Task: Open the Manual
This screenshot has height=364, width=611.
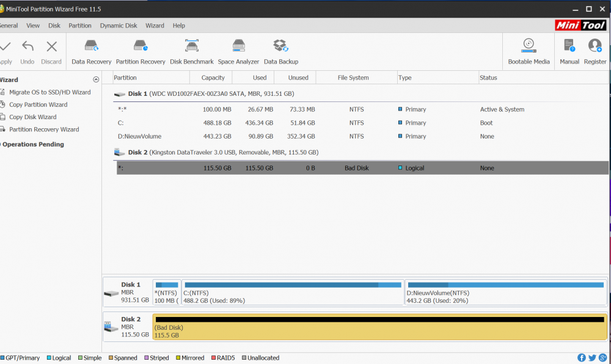Action: (569, 52)
